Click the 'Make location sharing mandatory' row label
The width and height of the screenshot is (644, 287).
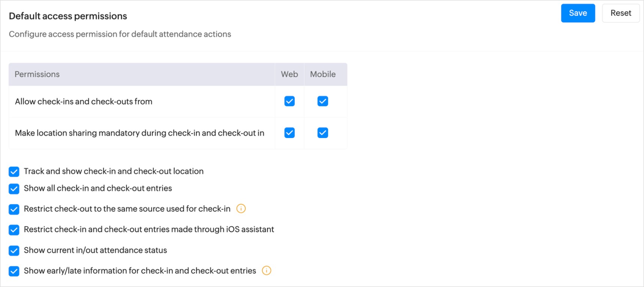[x=139, y=133]
